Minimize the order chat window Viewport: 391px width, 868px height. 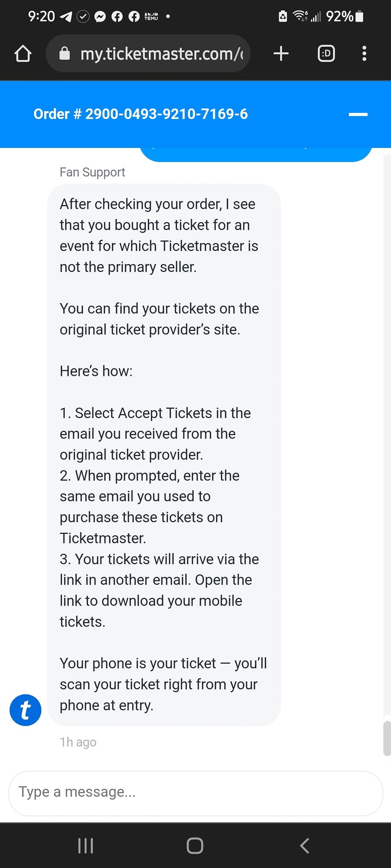358,114
